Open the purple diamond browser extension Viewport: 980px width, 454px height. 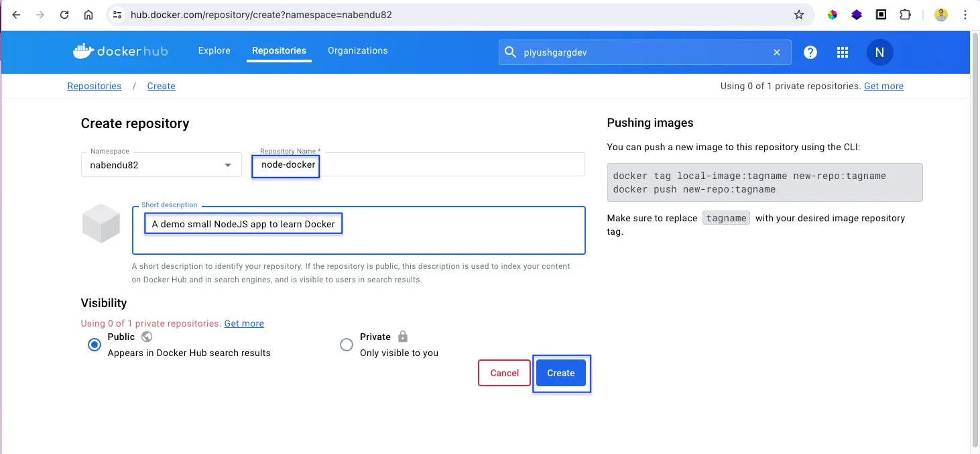click(x=857, y=15)
